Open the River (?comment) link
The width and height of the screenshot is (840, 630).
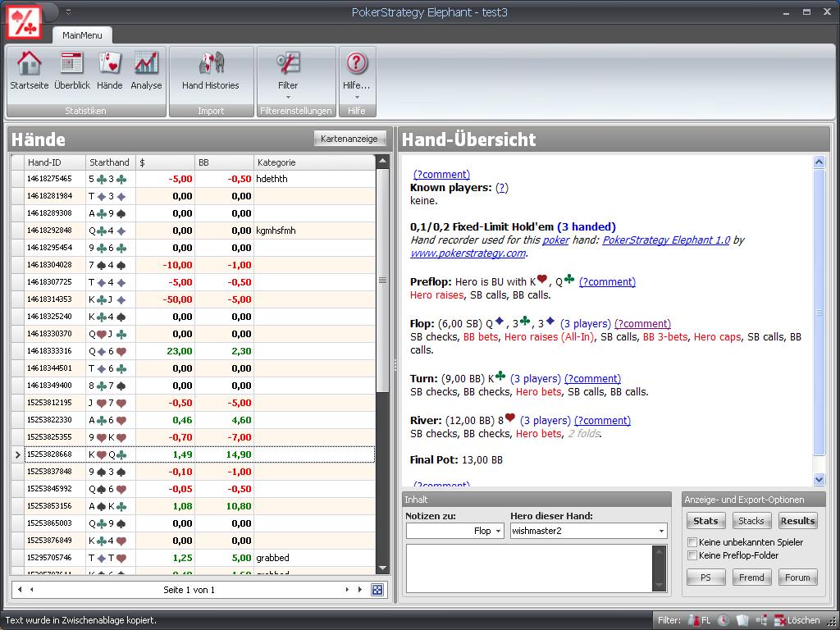[602, 421]
